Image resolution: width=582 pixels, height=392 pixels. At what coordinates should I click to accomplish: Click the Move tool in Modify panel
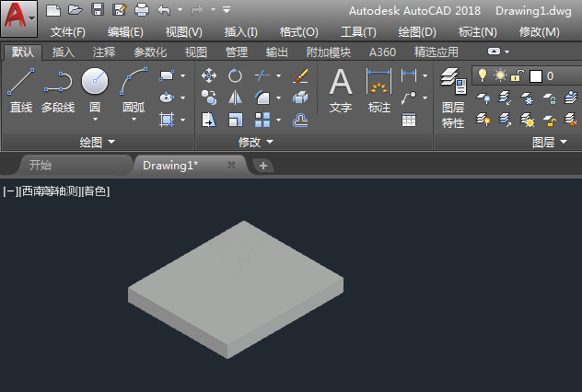[209, 76]
